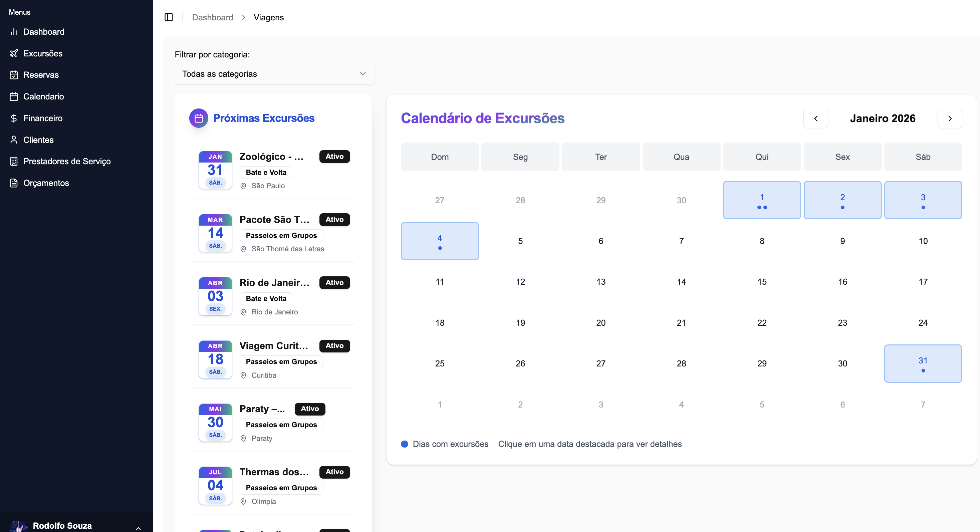This screenshot has height=532, width=980.
Task: Click Ativo badge on Paraty excursion
Action: pyautogui.click(x=310, y=409)
